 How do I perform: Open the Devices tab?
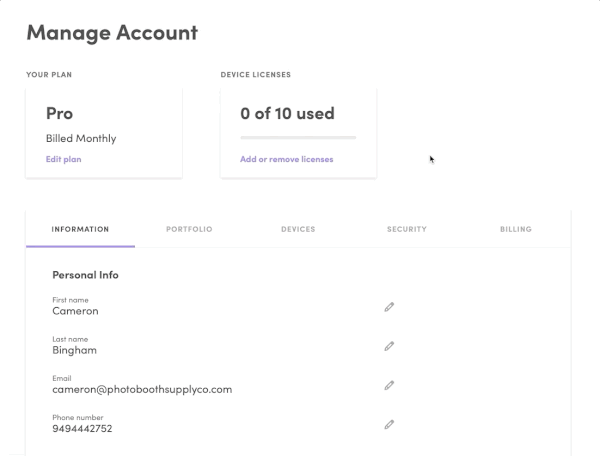coord(298,229)
